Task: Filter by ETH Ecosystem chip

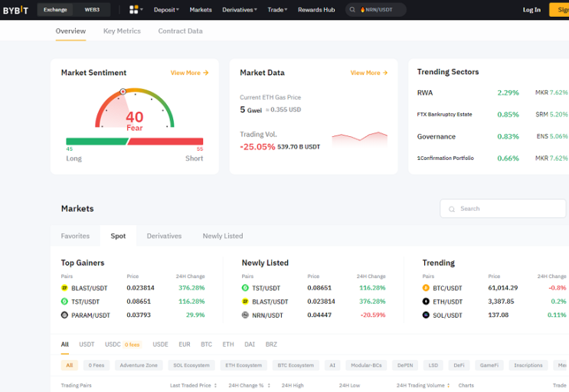Action: (x=244, y=365)
